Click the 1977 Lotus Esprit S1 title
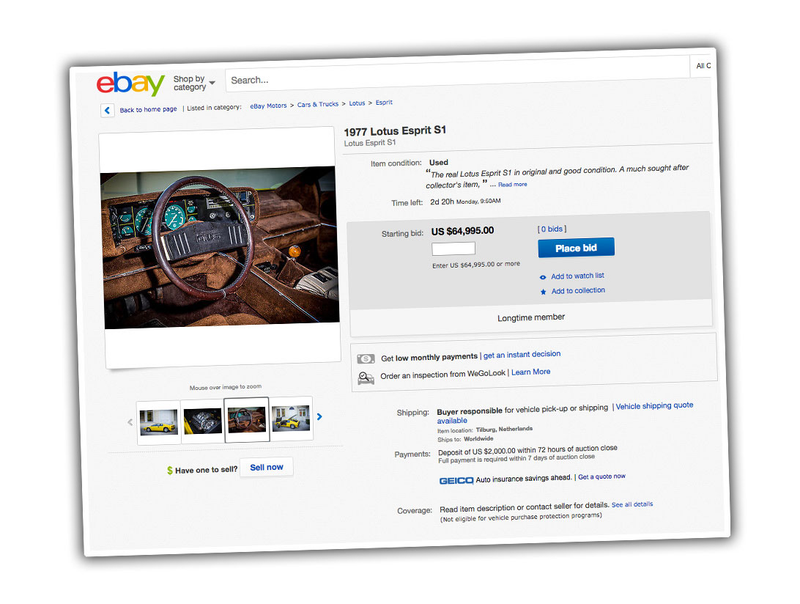The width and height of the screenshot is (800, 604). click(x=395, y=131)
